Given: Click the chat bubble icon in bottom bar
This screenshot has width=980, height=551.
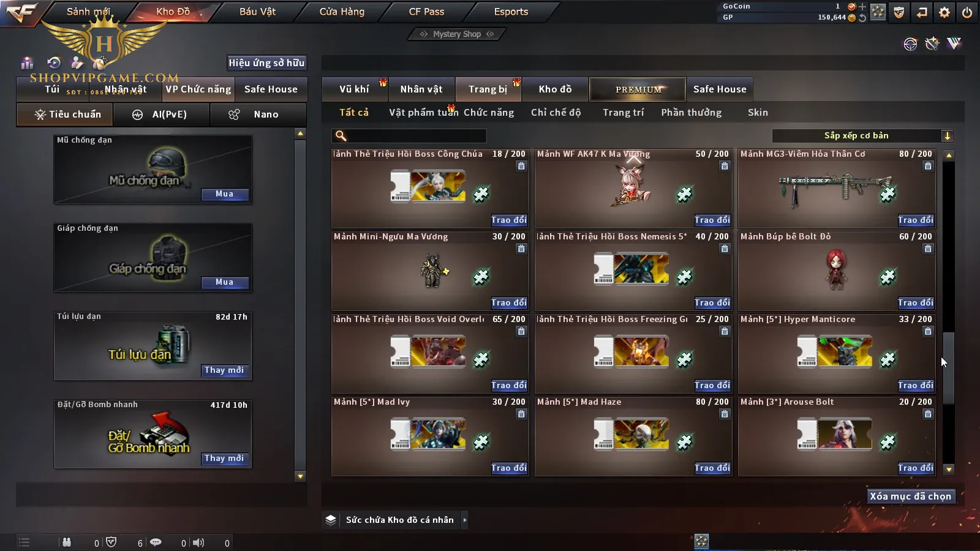Looking at the screenshot, I should (156, 542).
